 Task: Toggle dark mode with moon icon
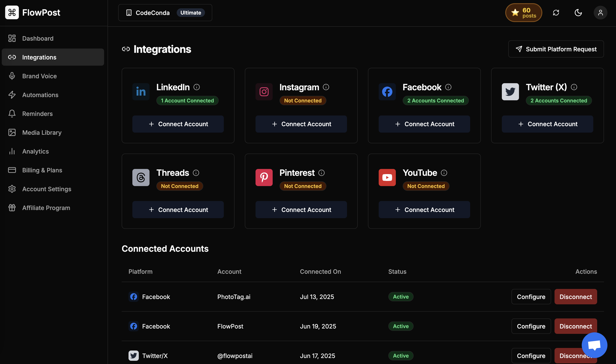578,13
